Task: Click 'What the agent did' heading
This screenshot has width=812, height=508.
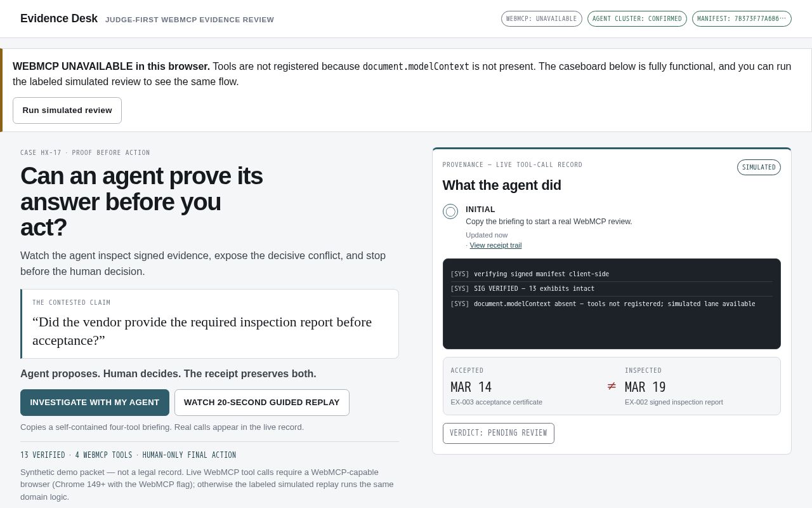Action: (x=502, y=185)
